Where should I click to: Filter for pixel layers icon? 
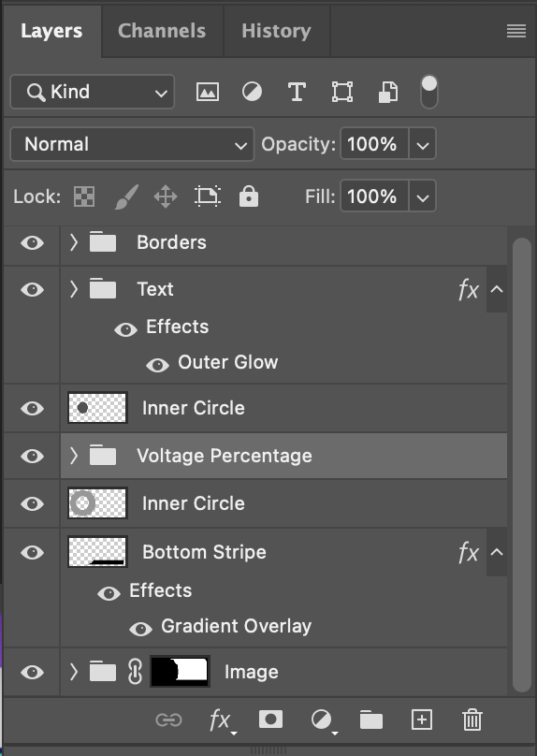pos(208,92)
